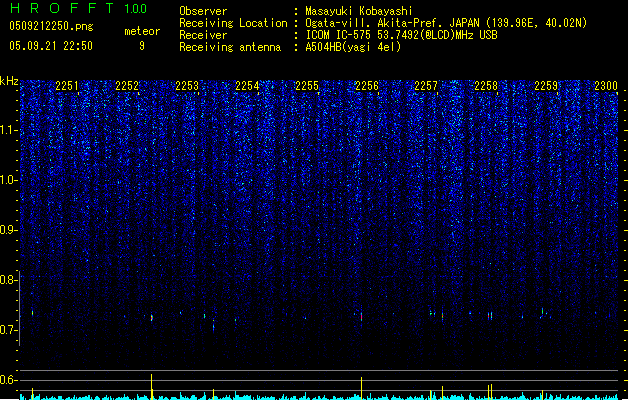
Task: Click the red meteor echo just before 2256
Action: pyautogui.click(x=361, y=317)
